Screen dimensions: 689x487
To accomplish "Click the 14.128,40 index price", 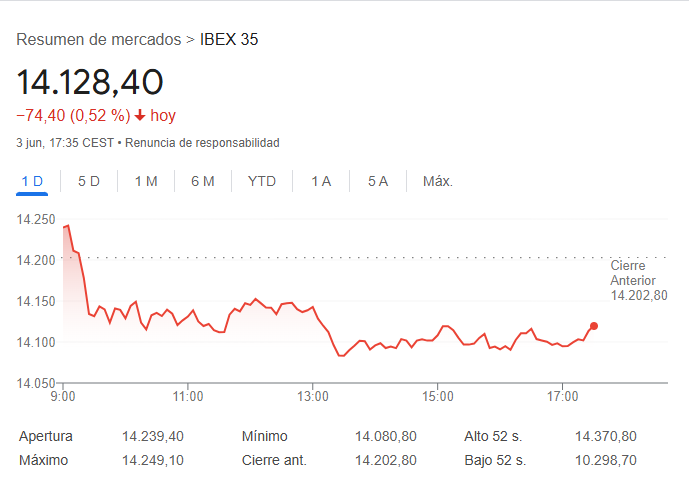I will click(89, 80).
